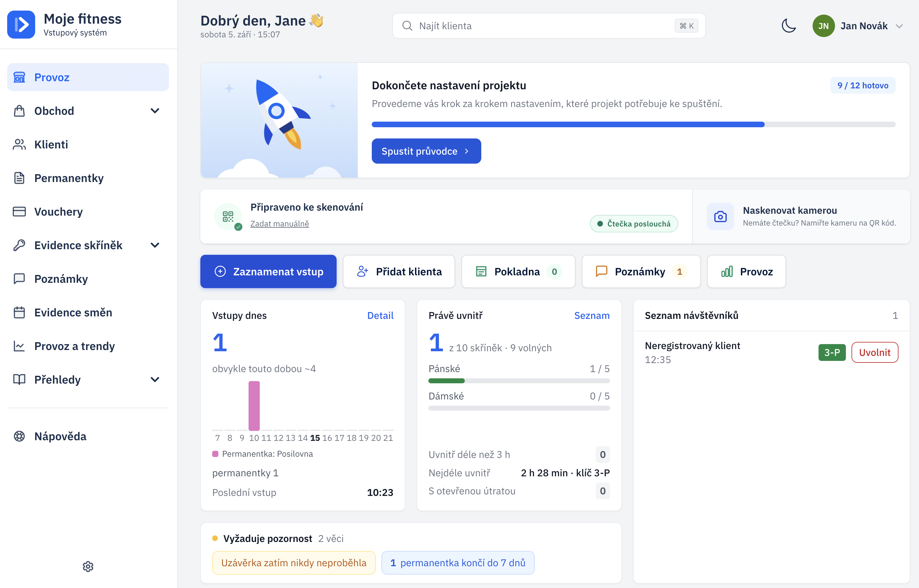This screenshot has height=588, width=919.
Task: Toggle dark mode with moon icon
Action: pyautogui.click(x=788, y=26)
